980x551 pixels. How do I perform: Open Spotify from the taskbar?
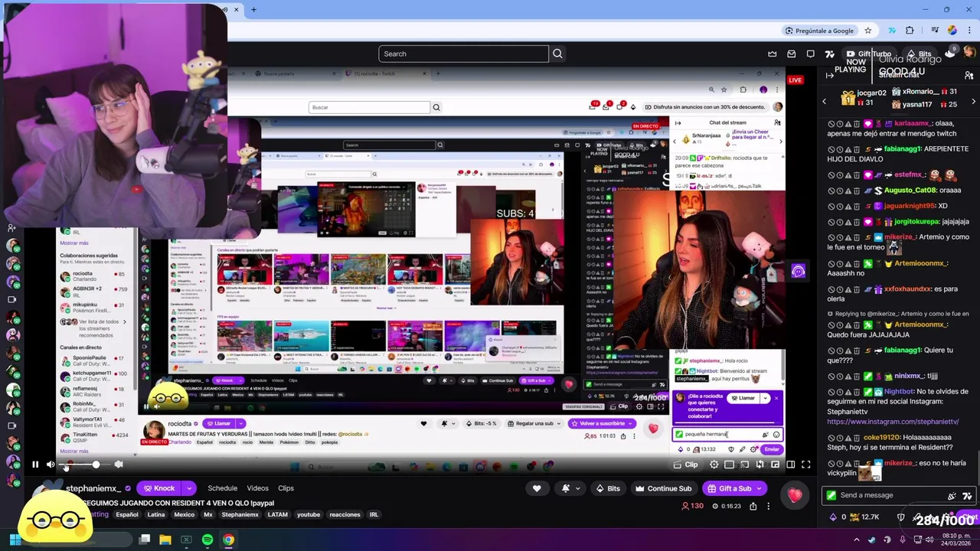(x=207, y=540)
